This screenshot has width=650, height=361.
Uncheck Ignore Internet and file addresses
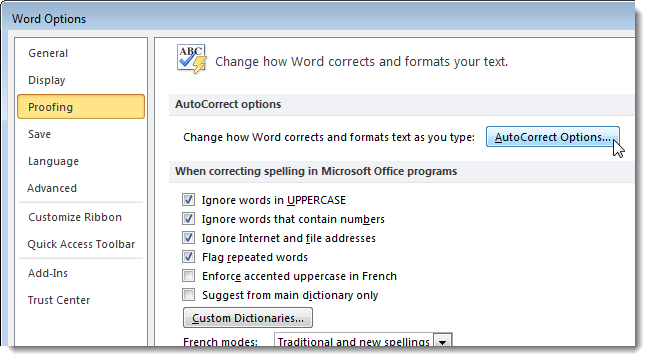(189, 238)
